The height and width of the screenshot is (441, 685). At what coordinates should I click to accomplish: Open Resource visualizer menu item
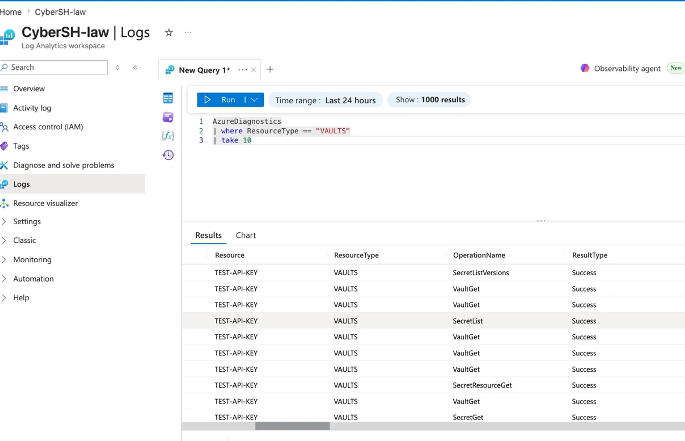(45, 203)
